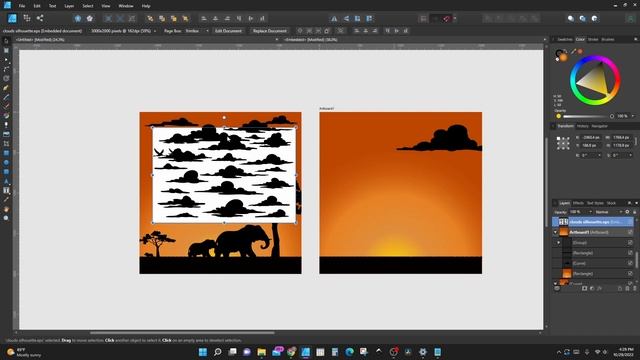This screenshot has width=640, height=360.
Task: Click the Untitled document tab
Action: (40, 40)
